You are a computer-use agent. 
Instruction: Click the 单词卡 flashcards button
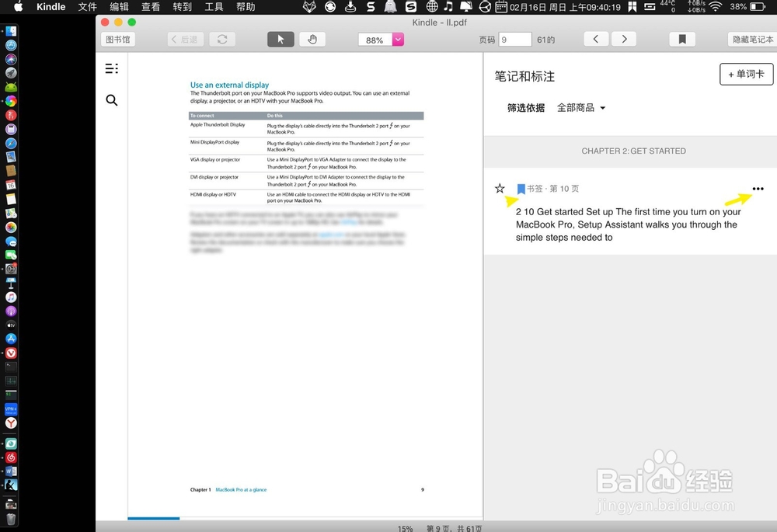pos(746,75)
